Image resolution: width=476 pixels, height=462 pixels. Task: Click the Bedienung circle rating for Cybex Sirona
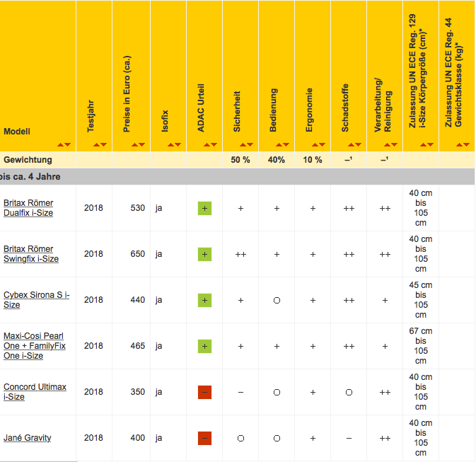click(277, 301)
